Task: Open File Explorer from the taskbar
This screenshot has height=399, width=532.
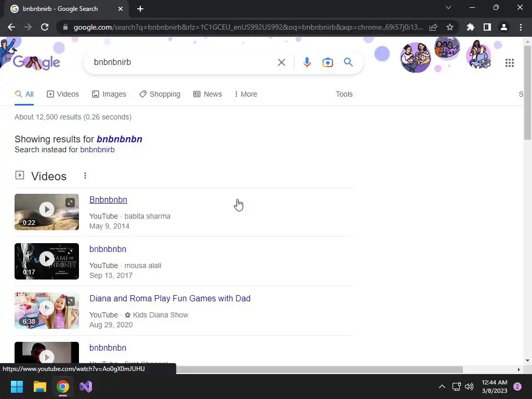Action: tap(39, 387)
